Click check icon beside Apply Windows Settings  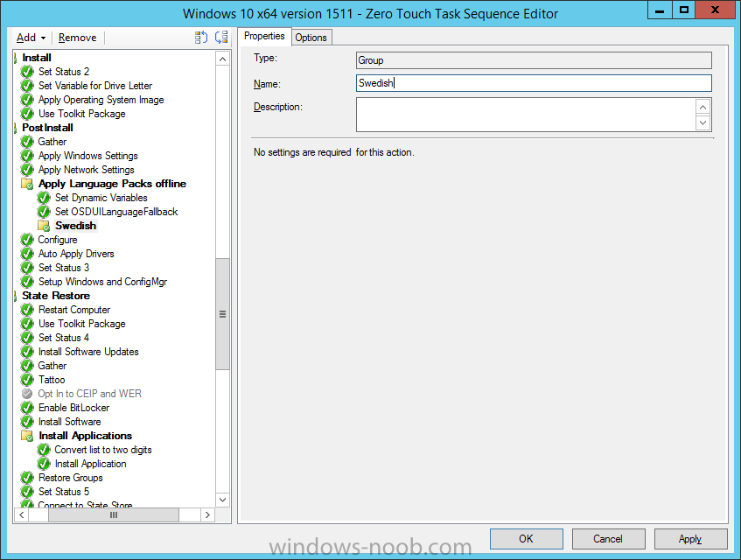coord(27,156)
